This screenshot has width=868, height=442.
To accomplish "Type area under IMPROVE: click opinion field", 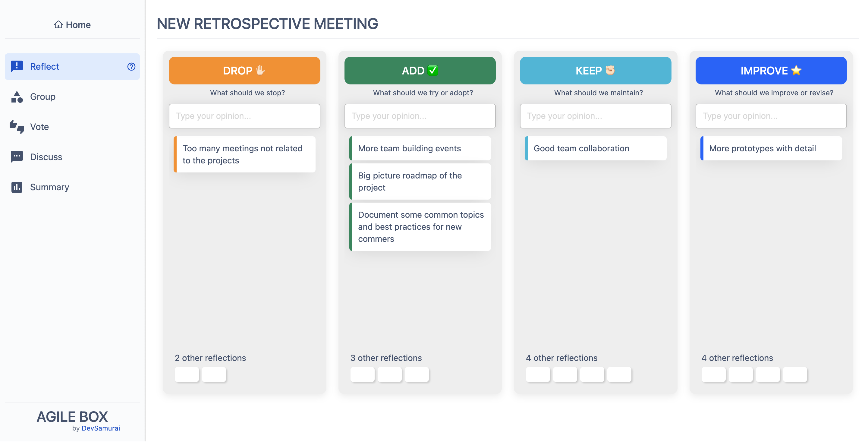I will 771,116.
